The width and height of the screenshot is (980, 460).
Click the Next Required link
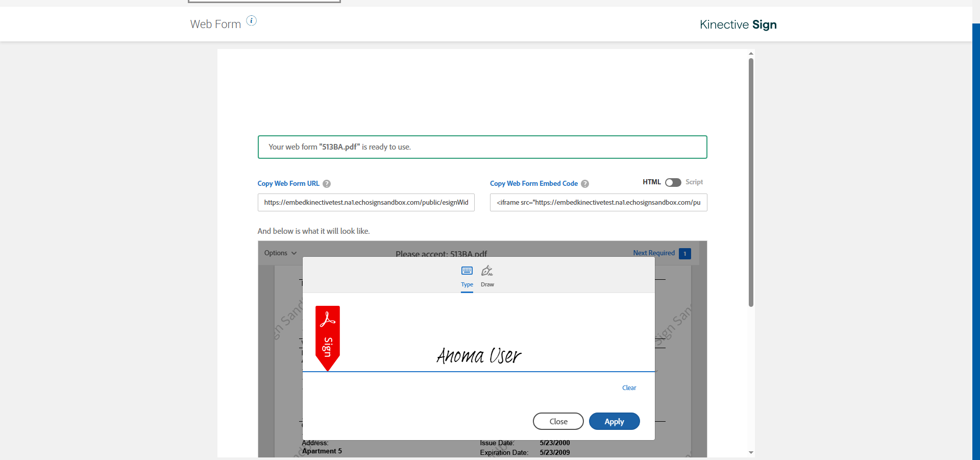tap(654, 253)
